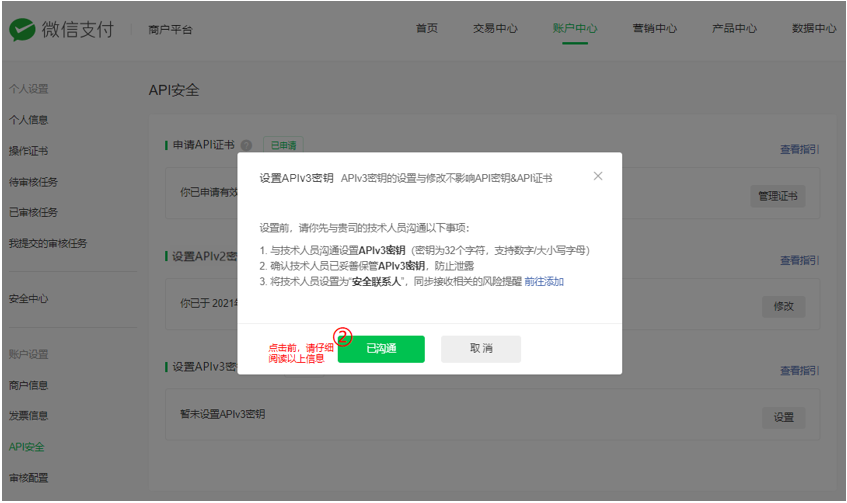Click the WeChat Pay logo icon
The width and height of the screenshot is (847, 503).
tap(22, 29)
